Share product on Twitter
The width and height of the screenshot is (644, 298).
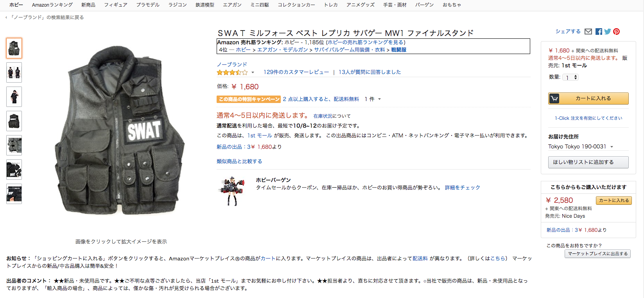[x=607, y=32]
